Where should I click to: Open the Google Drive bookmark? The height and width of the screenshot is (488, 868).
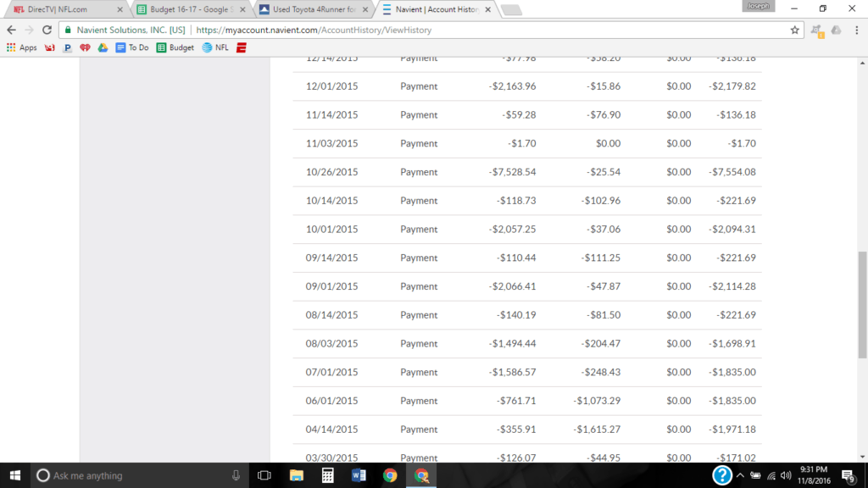pos(102,47)
